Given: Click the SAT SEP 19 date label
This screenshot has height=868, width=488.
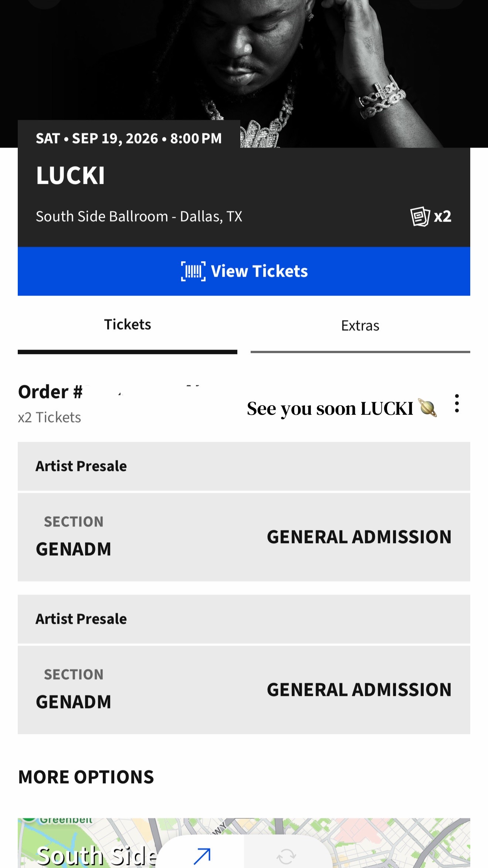Looking at the screenshot, I should [129, 138].
